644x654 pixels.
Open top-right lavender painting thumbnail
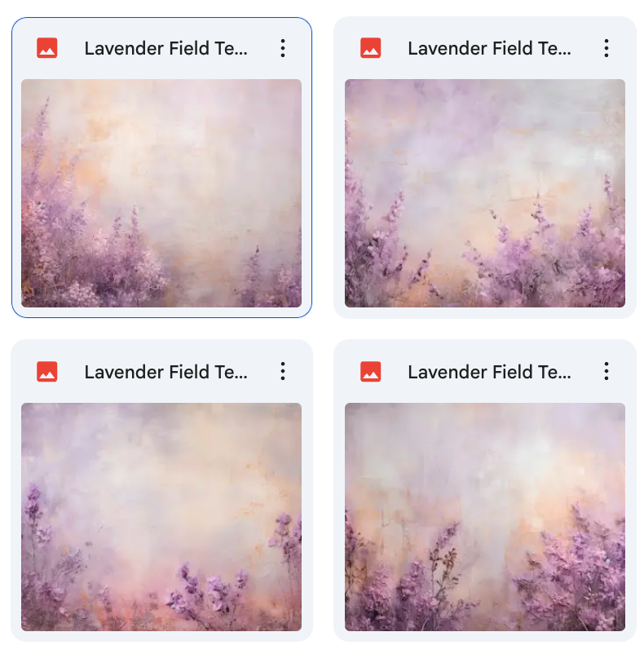(485, 193)
